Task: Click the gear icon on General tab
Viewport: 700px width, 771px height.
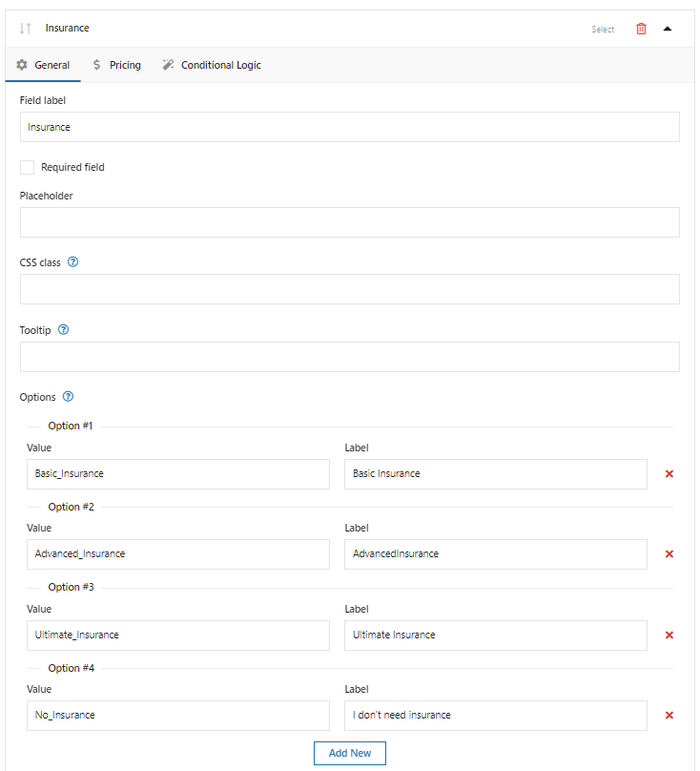Action: coord(22,65)
